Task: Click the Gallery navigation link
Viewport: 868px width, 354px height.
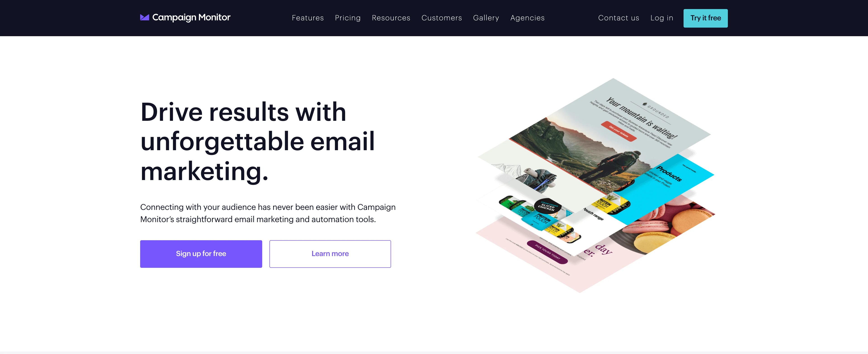Action: [x=486, y=18]
